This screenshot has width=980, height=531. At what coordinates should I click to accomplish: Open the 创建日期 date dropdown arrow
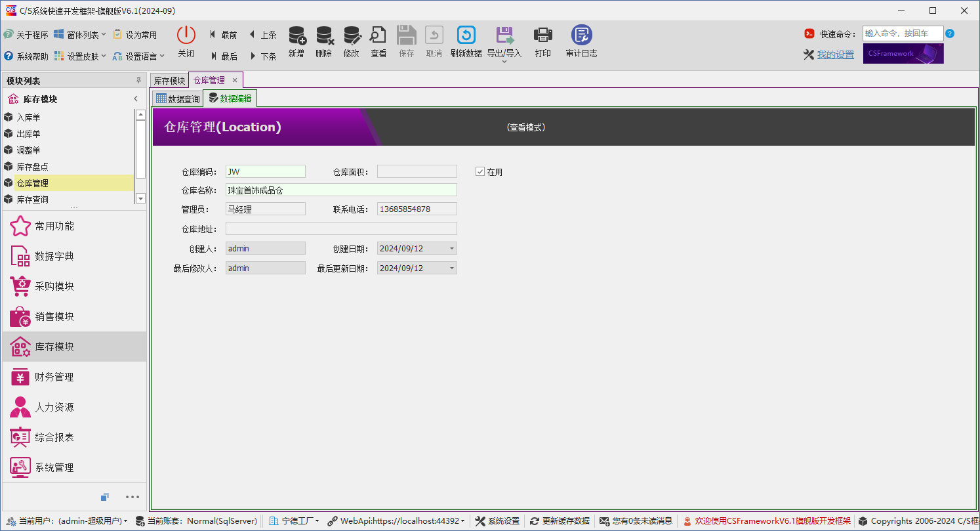pos(452,249)
